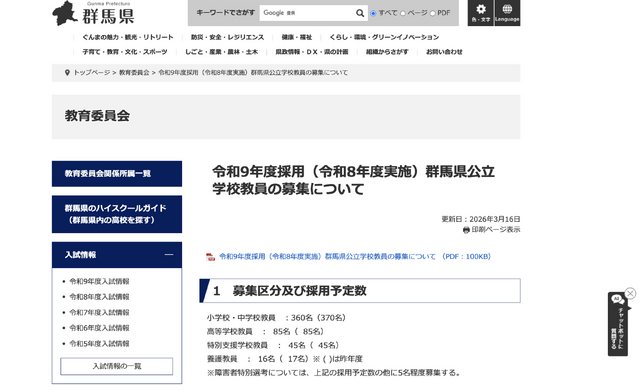
Task: Open 群馬県のハイスクールガイド sidebar button
Action: tap(117, 214)
